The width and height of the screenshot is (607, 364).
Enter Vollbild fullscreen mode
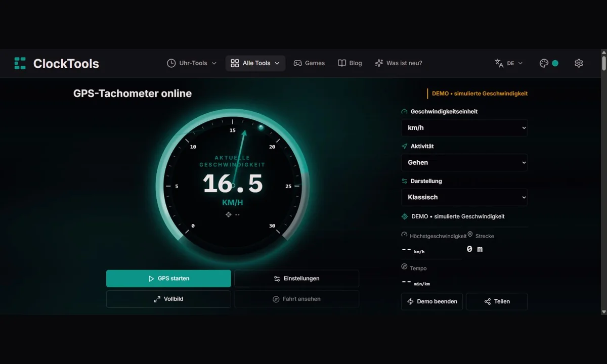coord(168,299)
